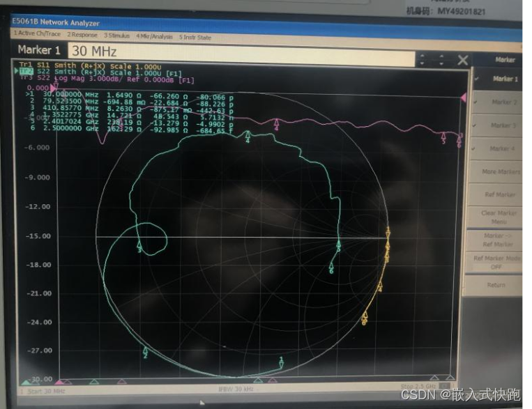Click the Marker softkey menu title
The width and height of the screenshot is (532, 409).
click(505, 60)
